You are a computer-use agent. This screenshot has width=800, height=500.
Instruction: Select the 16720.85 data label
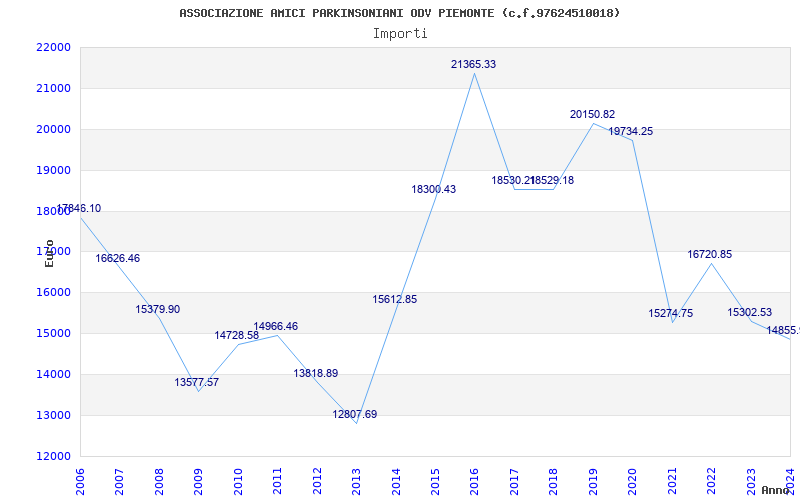710,254
